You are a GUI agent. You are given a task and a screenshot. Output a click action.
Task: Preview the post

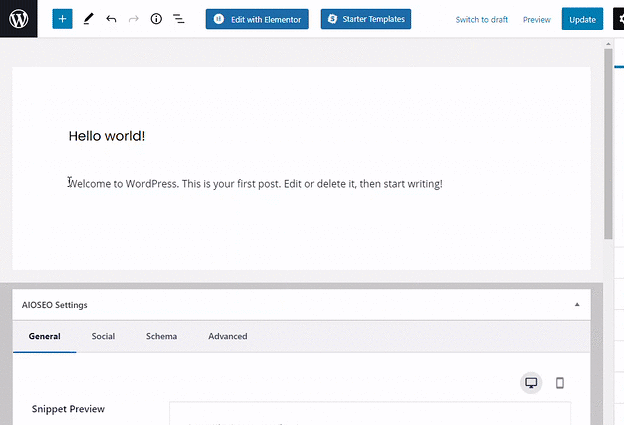[x=536, y=19]
